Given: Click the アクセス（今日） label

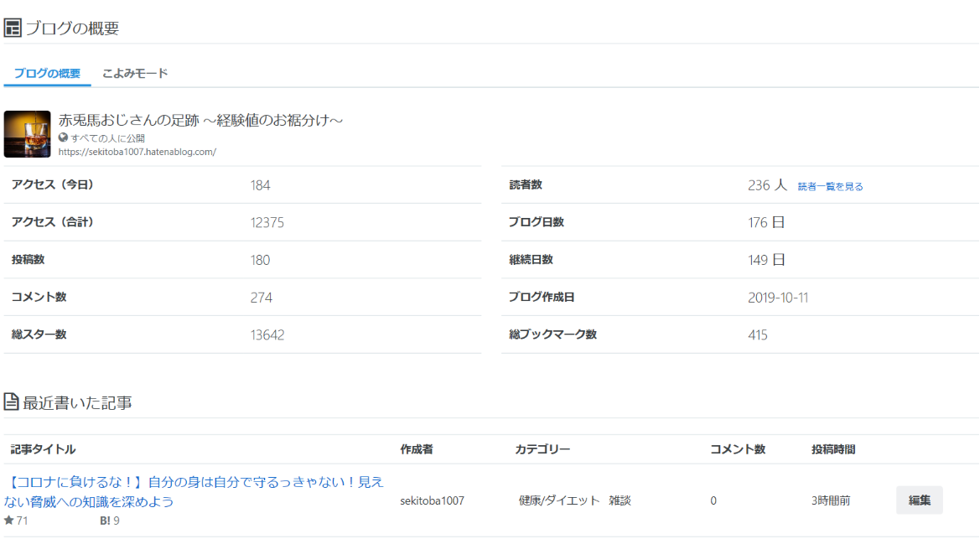Looking at the screenshot, I should [x=53, y=185].
